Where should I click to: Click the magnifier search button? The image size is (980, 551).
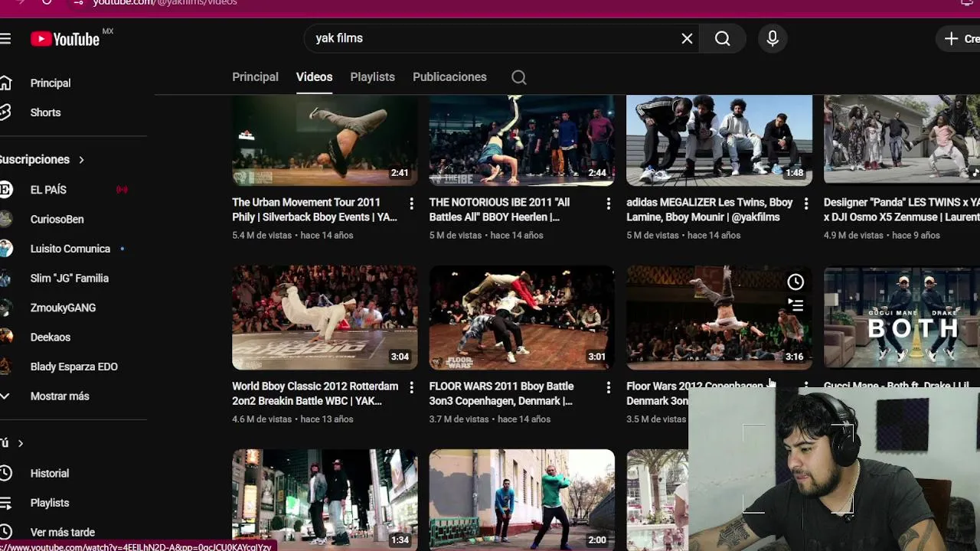[x=723, y=38]
